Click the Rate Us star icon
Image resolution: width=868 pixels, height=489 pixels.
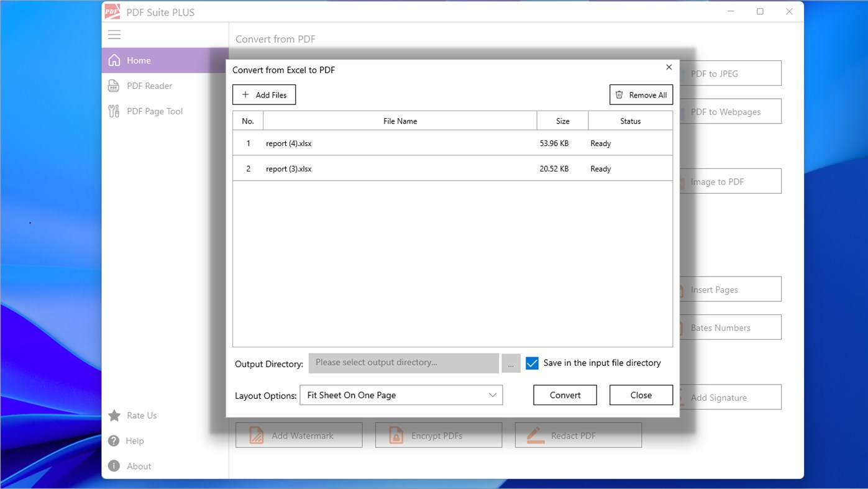point(114,416)
